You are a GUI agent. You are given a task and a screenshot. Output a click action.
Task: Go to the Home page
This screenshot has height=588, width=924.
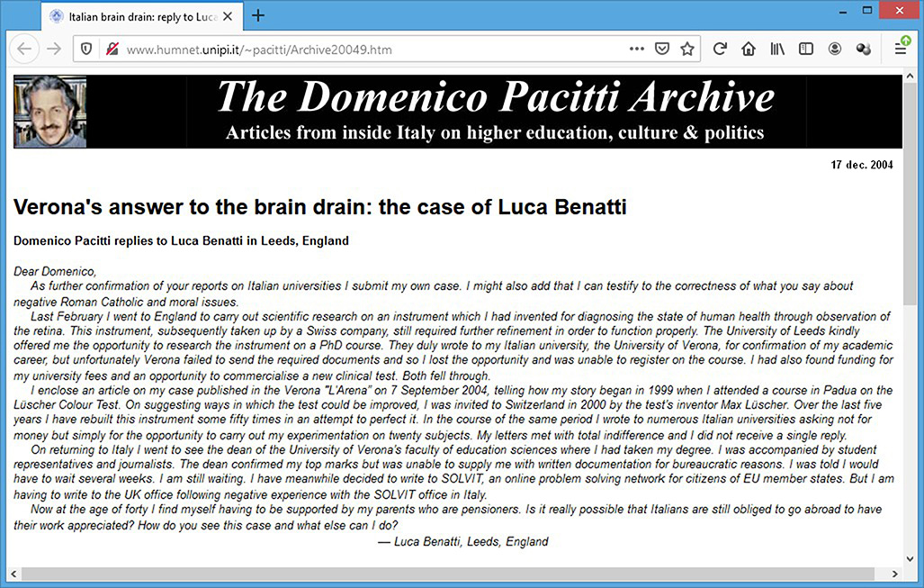749,50
